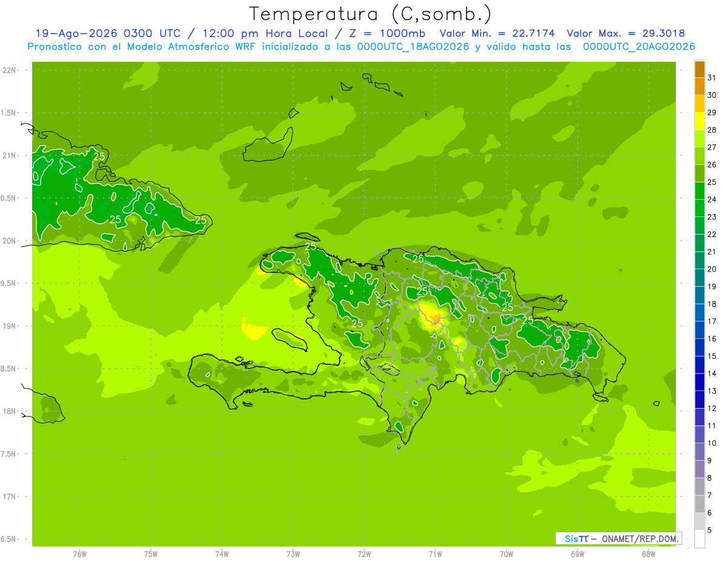Click the '0000UTC_20AGO2026' valid-until time

[639, 47]
